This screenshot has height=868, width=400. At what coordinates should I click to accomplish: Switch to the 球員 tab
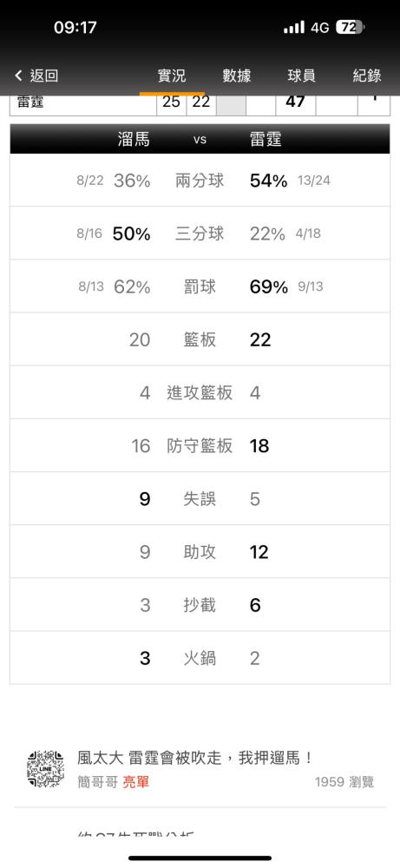pyautogui.click(x=302, y=76)
